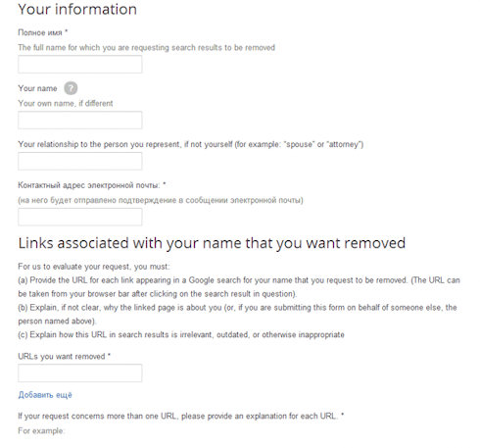Click the full name hint text
The image size is (480, 448).
pyautogui.click(x=147, y=47)
